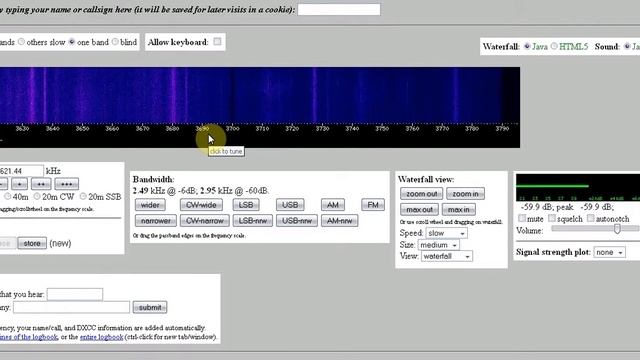The height and width of the screenshot is (360, 640).
Task: Select Java waterfall radio button
Action: [527, 47]
